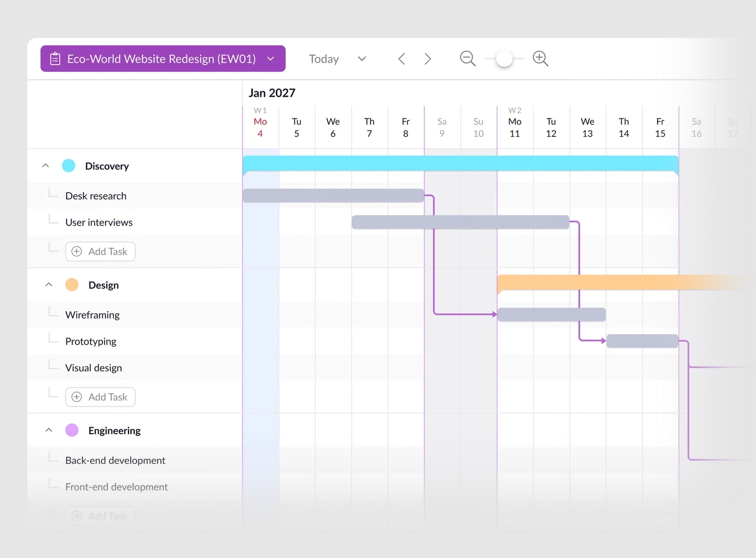
Task: Collapse the Engineering group
Action: point(49,430)
